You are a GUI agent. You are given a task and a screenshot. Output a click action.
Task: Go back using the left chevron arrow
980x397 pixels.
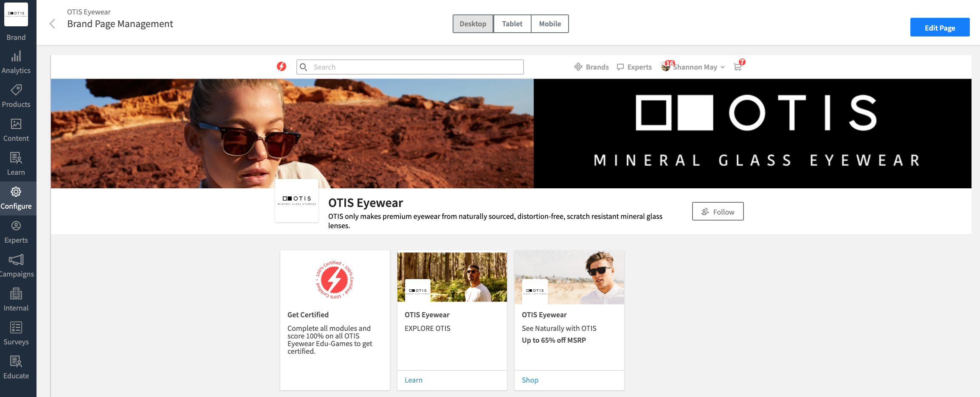[x=53, y=24]
